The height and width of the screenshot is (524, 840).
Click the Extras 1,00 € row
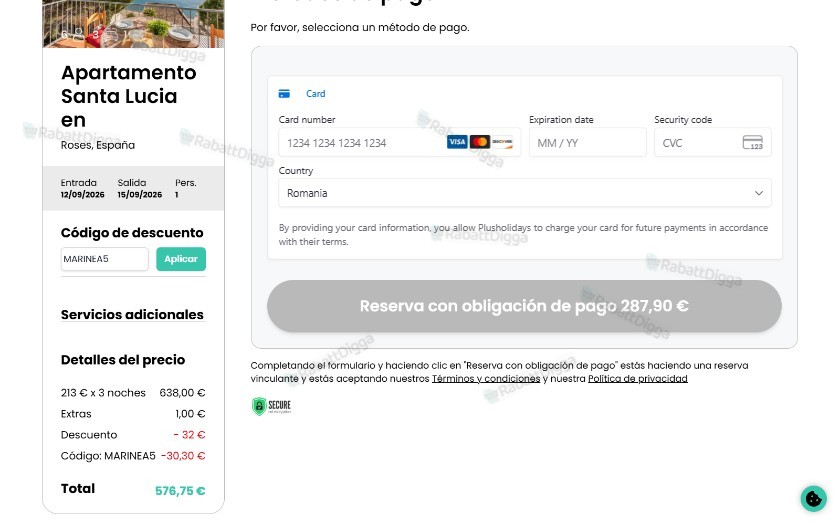tap(133, 414)
